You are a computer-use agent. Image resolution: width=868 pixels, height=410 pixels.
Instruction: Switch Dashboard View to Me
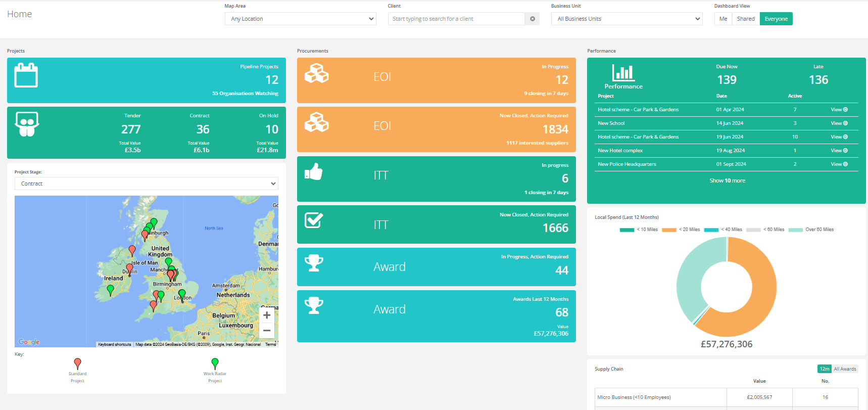click(723, 19)
